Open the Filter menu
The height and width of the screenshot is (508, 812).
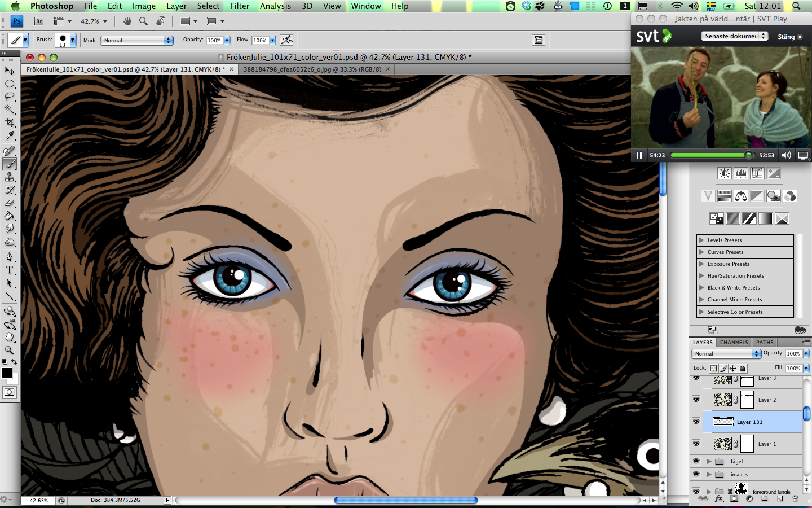tap(240, 6)
